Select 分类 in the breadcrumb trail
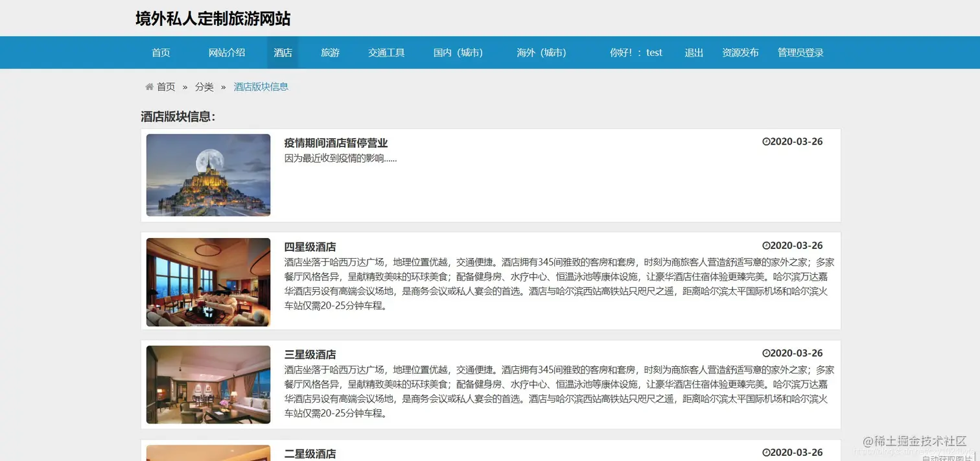The height and width of the screenshot is (461, 980). [x=204, y=86]
